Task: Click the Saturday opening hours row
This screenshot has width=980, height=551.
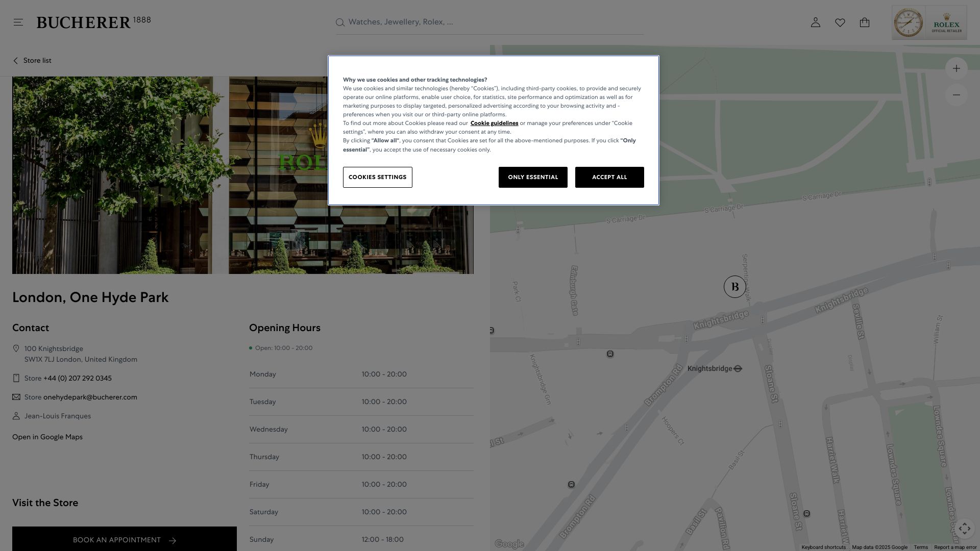Action: pos(361,512)
